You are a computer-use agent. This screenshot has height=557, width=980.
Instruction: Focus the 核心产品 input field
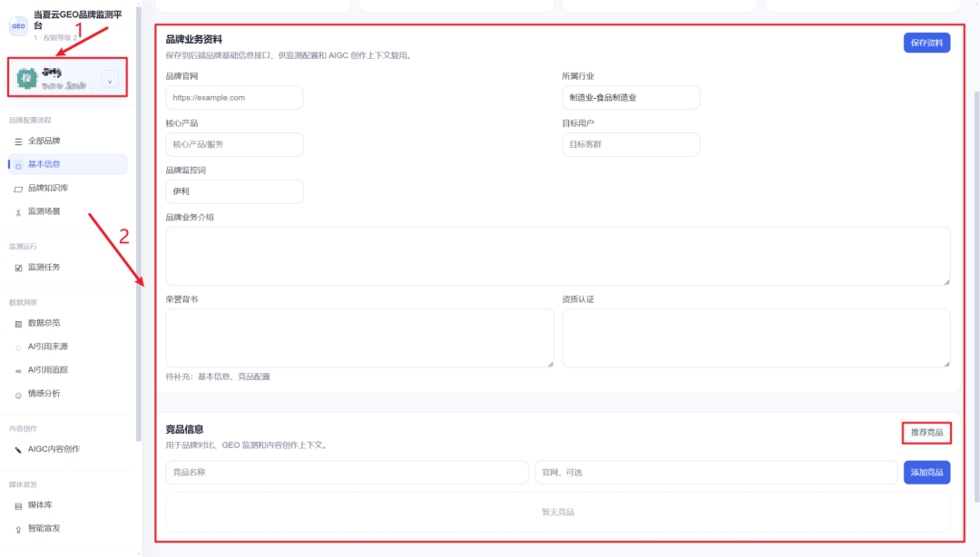[x=234, y=144]
